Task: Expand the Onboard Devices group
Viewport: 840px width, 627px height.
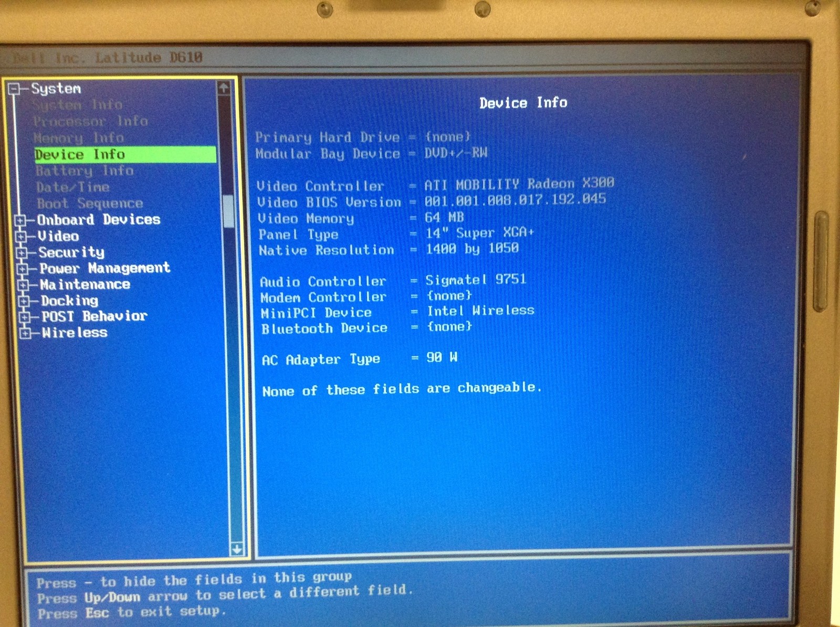Action: pyautogui.click(x=20, y=220)
